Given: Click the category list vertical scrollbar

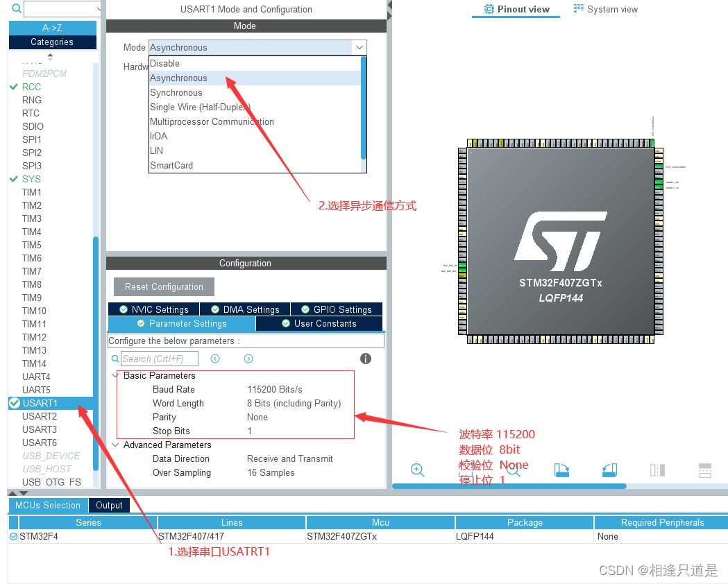Looking at the screenshot, I should 96,354.
